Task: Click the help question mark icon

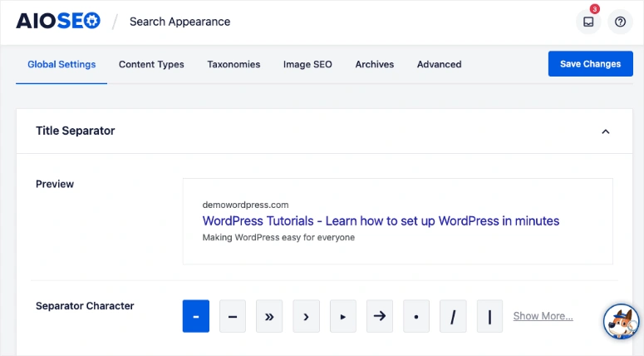Action: (x=620, y=22)
